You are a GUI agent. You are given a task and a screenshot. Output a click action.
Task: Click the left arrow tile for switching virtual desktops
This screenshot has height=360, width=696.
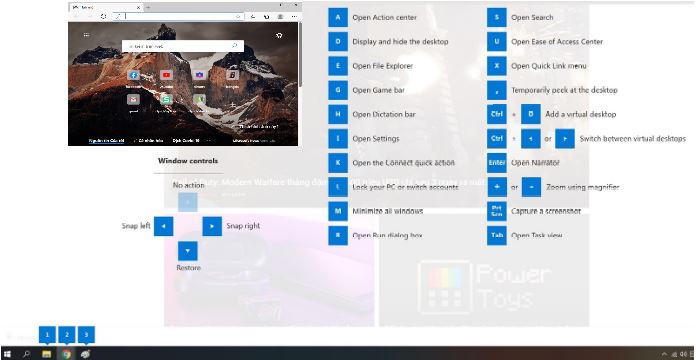(x=530, y=138)
